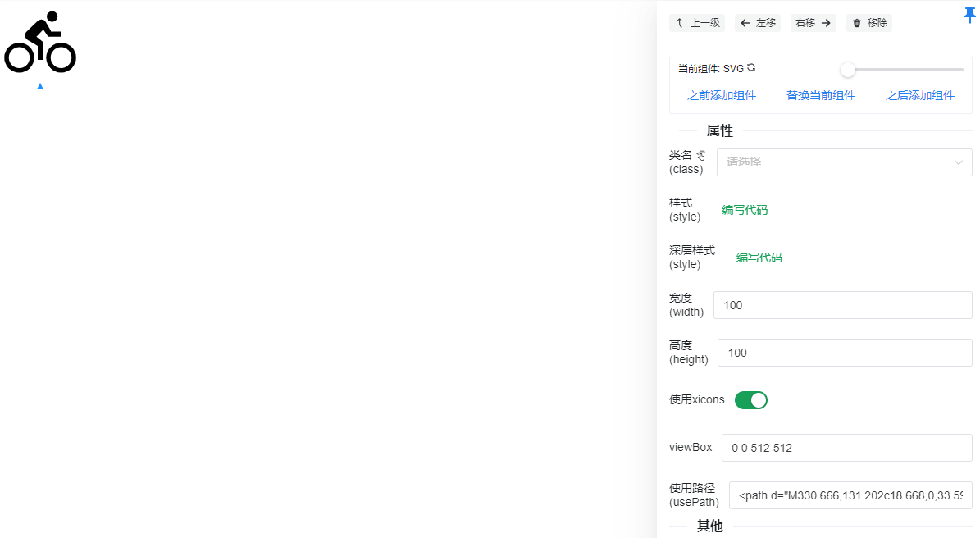Image resolution: width=980 pixels, height=538 pixels.
Task: Click the small icon next to 类名 label
Action: (700, 155)
